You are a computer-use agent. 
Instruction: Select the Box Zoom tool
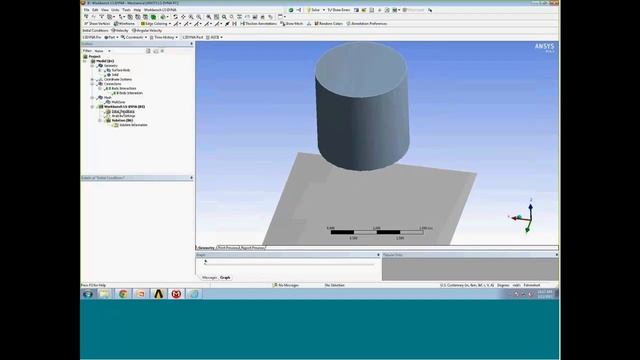198,17
